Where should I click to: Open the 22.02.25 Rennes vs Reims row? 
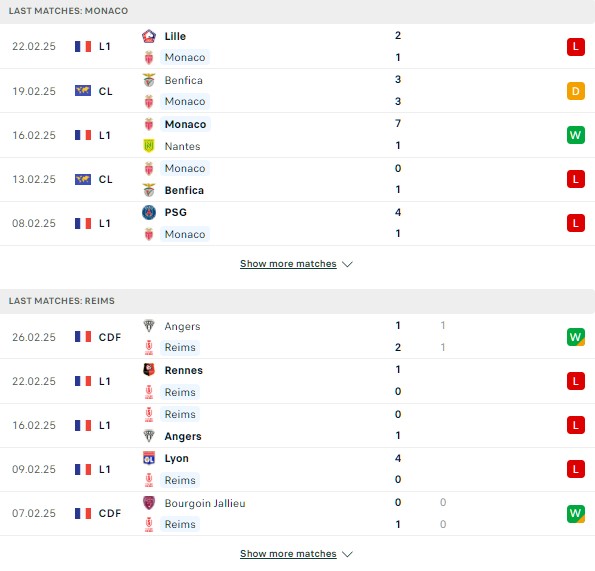pos(298,381)
